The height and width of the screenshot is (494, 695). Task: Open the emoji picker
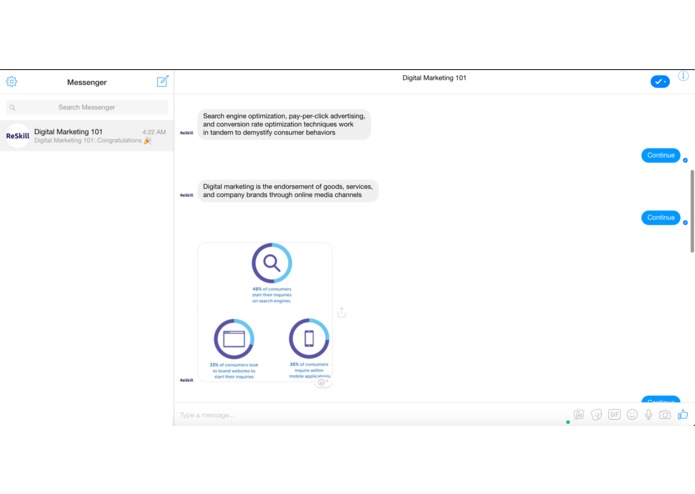(x=632, y=415)
